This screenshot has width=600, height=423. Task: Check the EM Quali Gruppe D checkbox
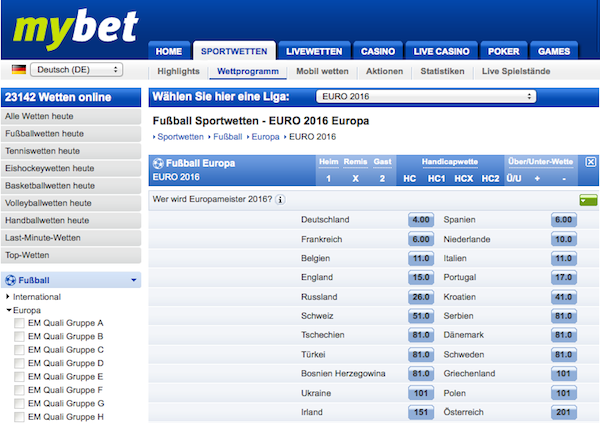19,363
